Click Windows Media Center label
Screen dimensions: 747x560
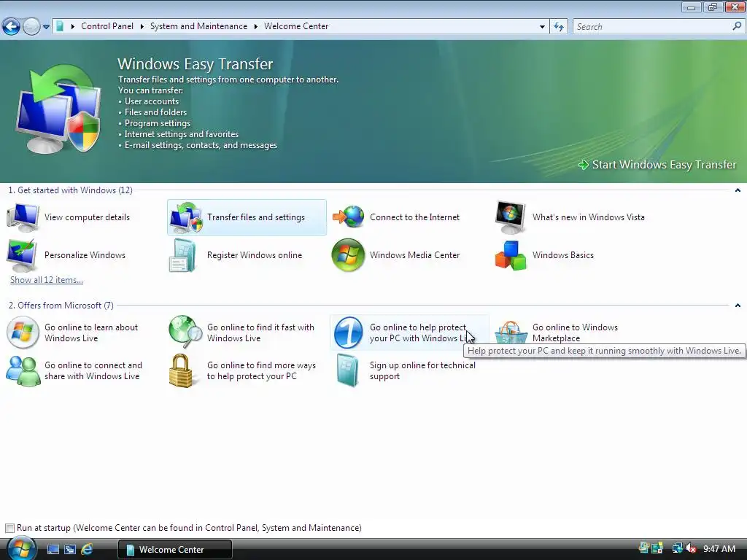[x=414, y=255]
